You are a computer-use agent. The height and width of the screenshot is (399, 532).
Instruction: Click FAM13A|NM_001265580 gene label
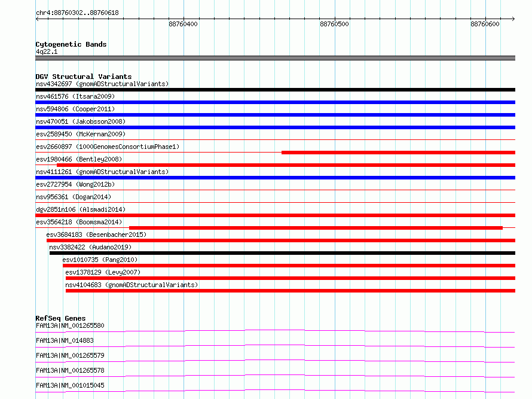point(70,325)
